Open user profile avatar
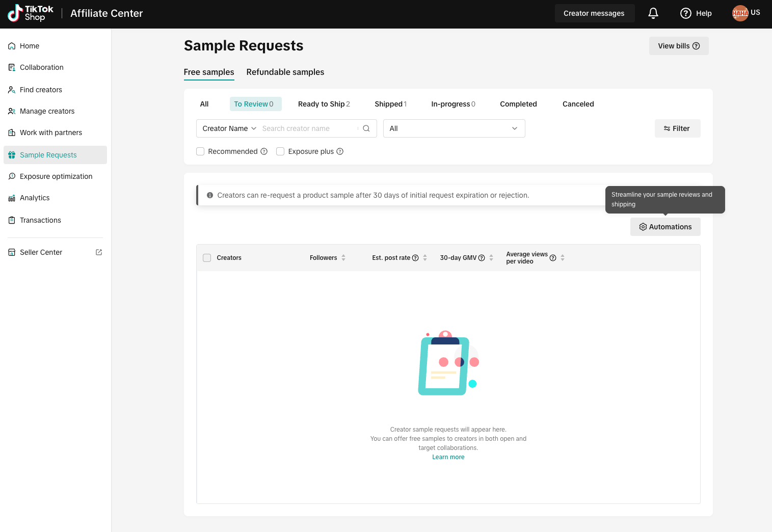This screenshot has height=532, width=772. point(740,13)
